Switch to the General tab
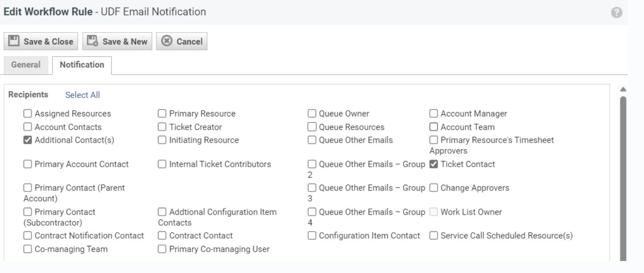The image size is (644, 273). (26, 65)
